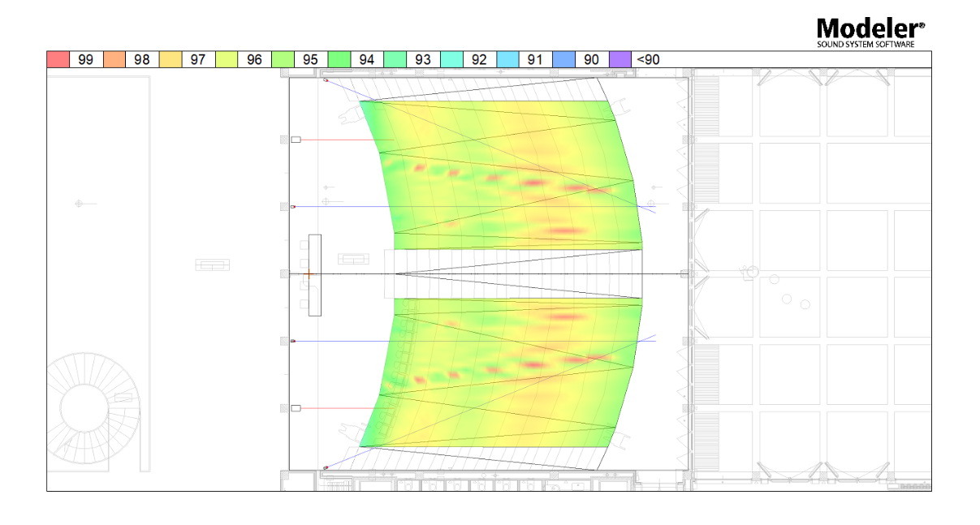This screenshot has height=525, width=980.
Task: Select the upper loudspeaker with horizontal blue aim line
Action: [x=293, y=207]
